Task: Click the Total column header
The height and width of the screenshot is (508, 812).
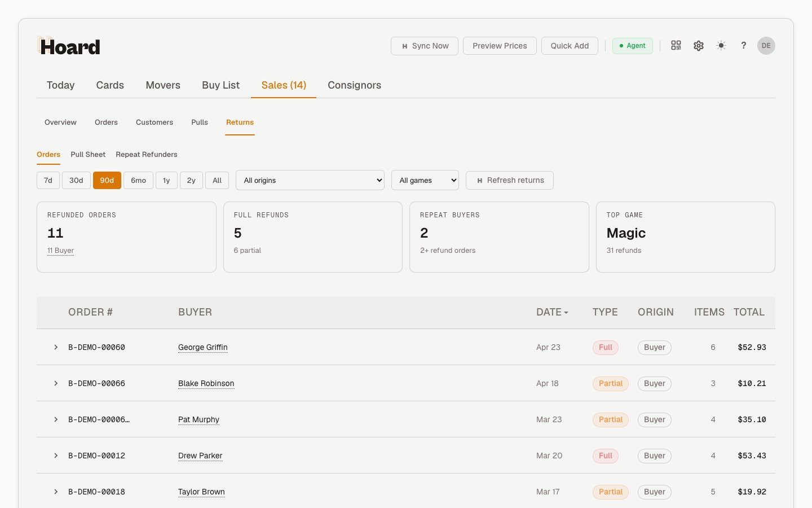Action: (x=749, y=312)
